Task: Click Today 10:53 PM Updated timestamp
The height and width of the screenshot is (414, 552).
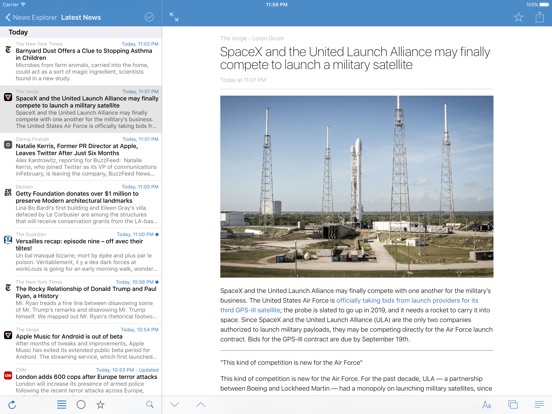Action: pos(127,370)
